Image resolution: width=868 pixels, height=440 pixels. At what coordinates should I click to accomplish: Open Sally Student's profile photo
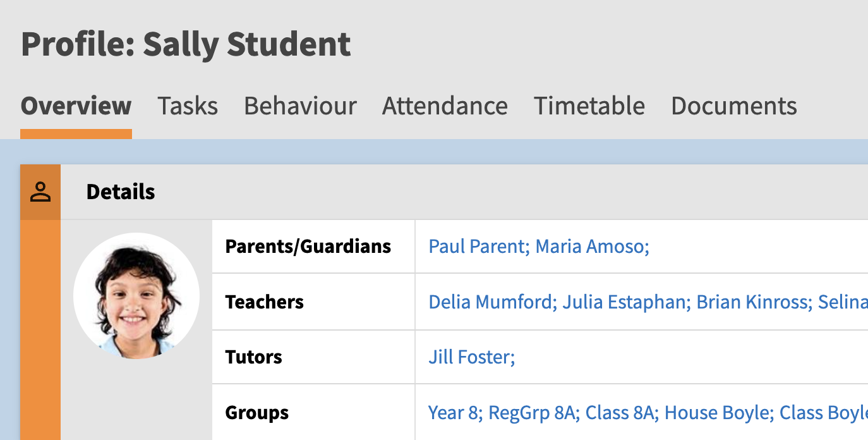click(136, 296)
